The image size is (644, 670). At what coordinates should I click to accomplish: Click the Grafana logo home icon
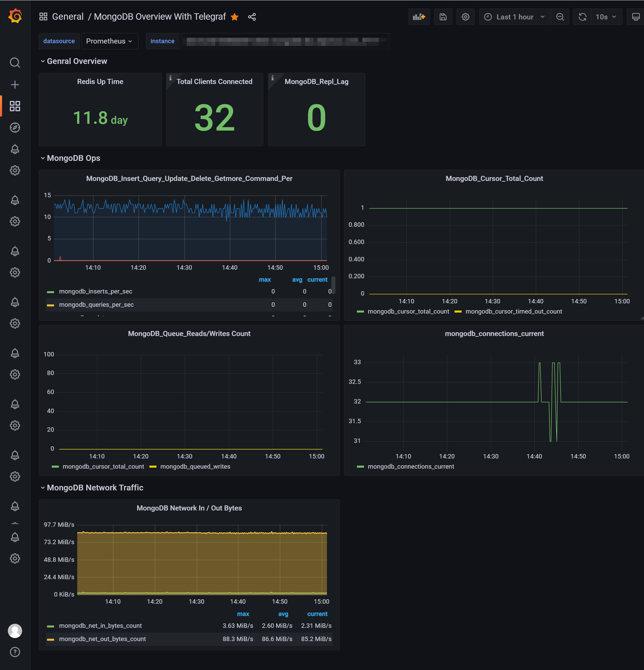click(x=15, y=16)
